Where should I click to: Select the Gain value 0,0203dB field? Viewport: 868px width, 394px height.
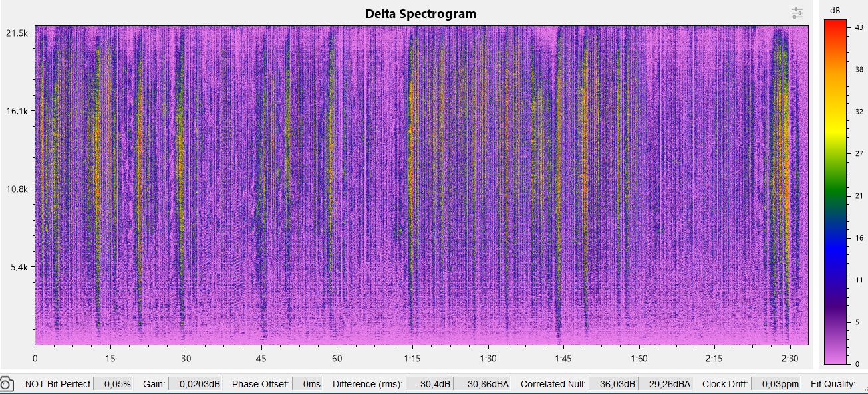tap(195, 384)
